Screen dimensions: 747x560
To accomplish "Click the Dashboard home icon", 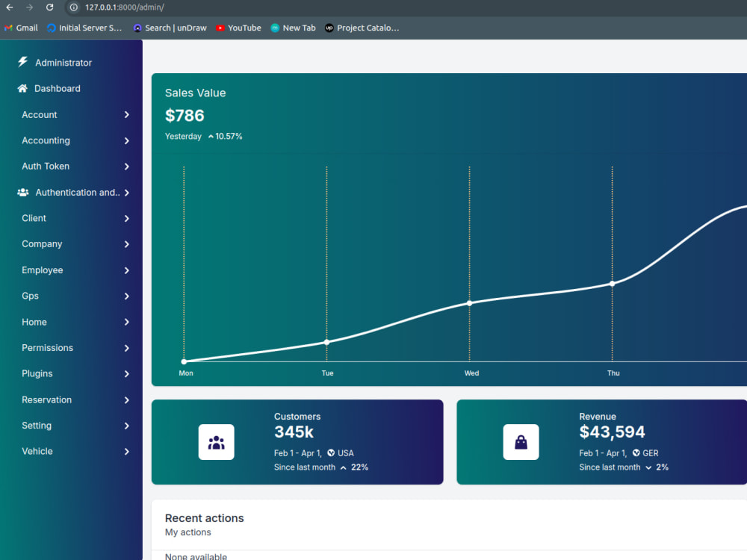I will (22, 88).
